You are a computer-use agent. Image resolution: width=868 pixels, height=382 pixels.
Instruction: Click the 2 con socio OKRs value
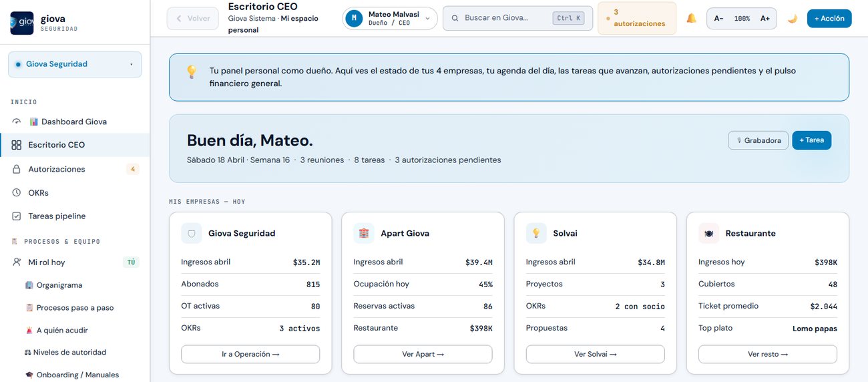click(640, 307)
